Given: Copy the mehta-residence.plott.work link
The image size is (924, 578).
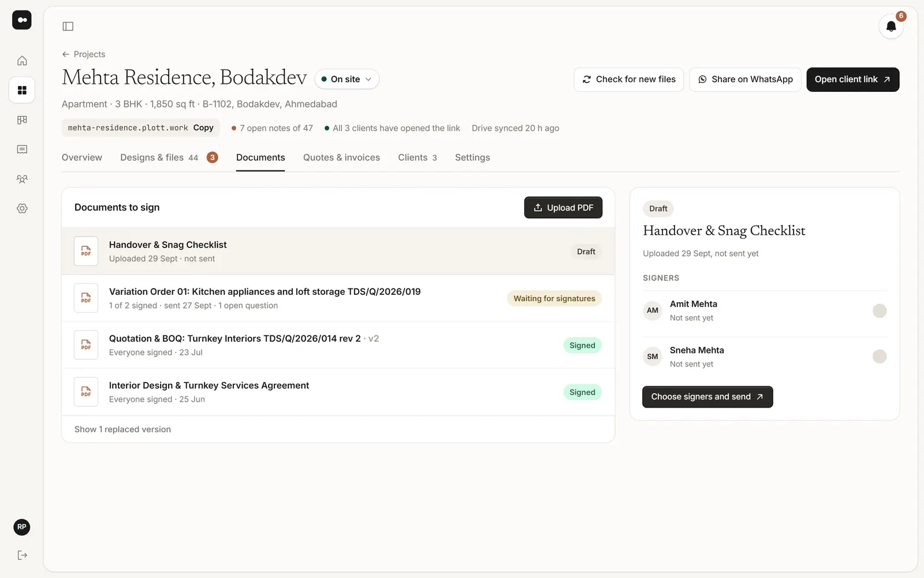Looking at the screenshot, I should [203, 128].
